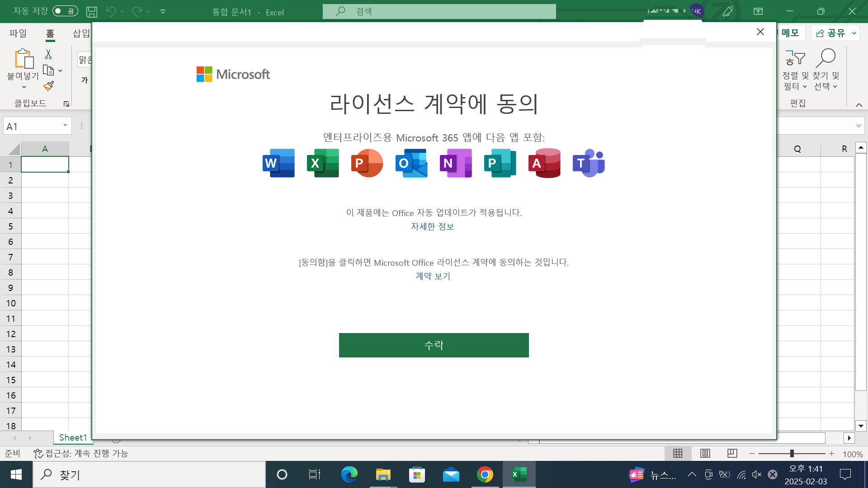Click the green 수락 accept button
Viewport: 868px width, 488px height.
click(434, 345)
